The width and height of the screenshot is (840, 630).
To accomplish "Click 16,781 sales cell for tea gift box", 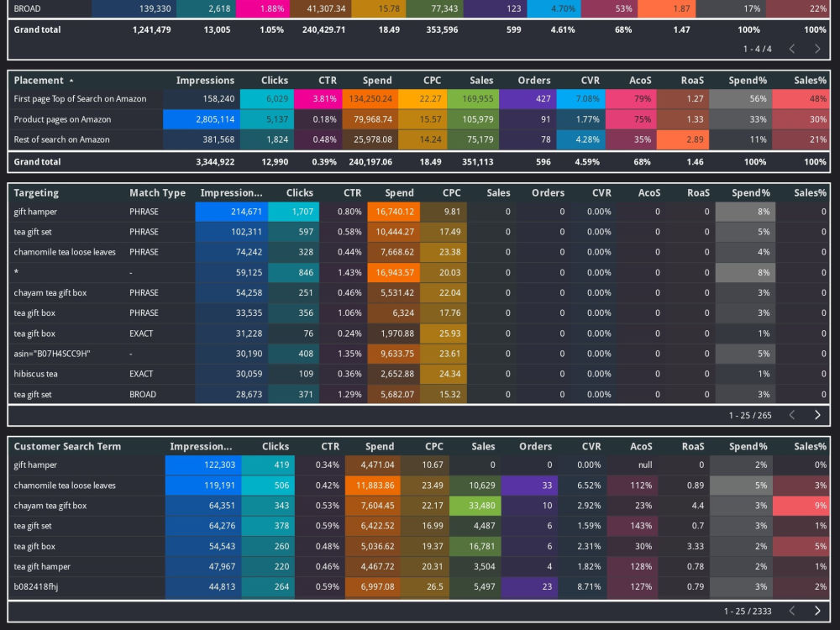I will (x=475, y=547).
